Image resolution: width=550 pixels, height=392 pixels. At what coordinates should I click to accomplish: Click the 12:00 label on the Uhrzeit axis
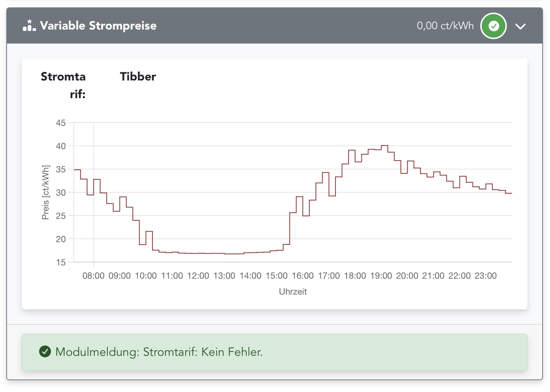pos(199,275)
